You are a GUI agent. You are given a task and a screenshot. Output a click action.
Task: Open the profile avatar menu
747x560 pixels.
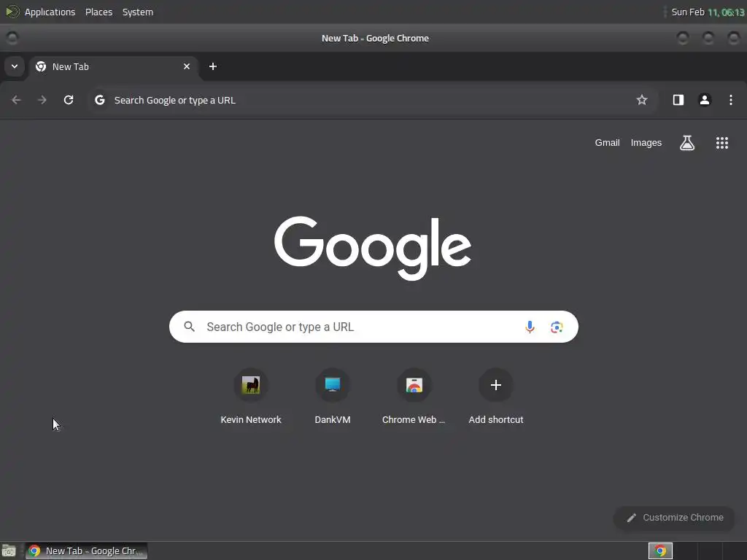[705, 100]
